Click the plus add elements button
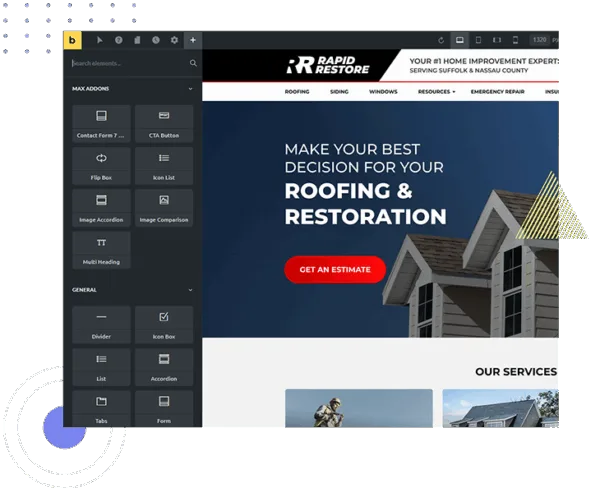Image resolution: width=600 pixels, height=488 pixels. pyautogui.click(x=193, y=40)
